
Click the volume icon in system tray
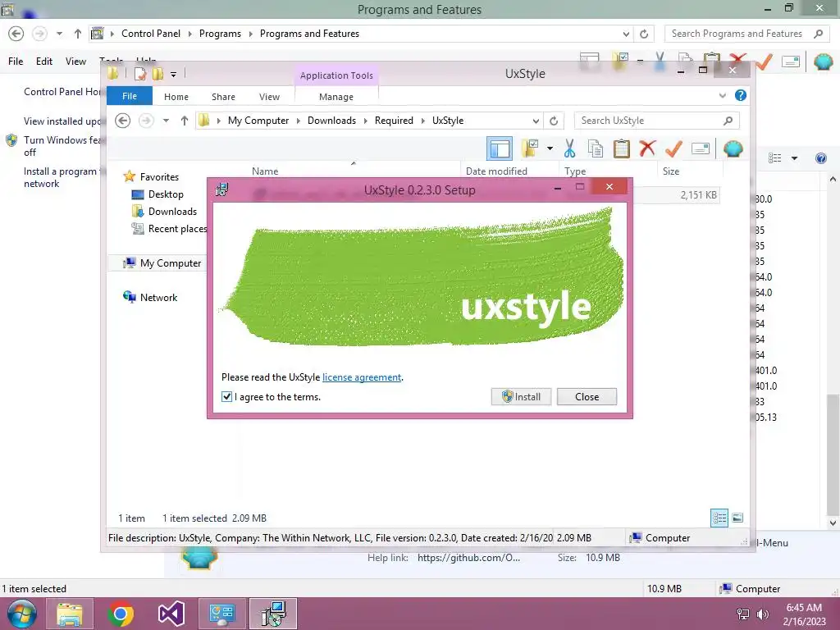coord(762,614)
